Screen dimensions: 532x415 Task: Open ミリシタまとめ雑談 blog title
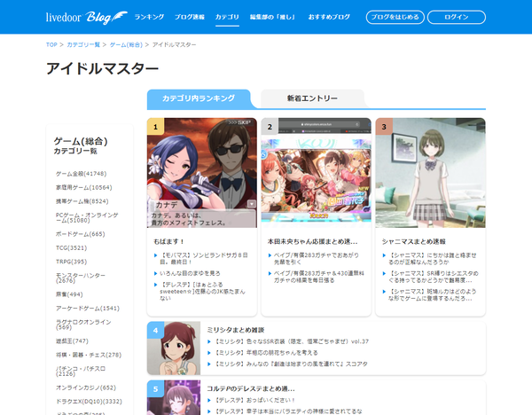(x=236, y=330)
